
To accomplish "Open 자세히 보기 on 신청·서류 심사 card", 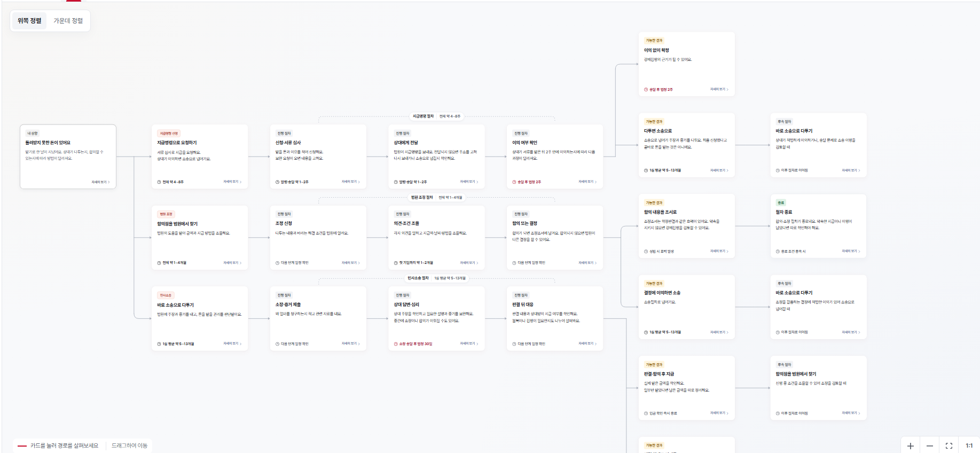I will click(351, 182).
